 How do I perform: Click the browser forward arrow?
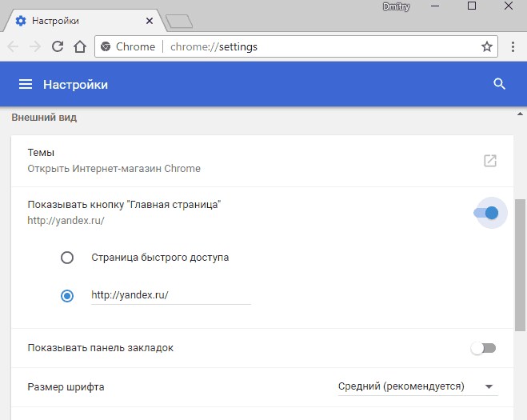tap(35, 46)
